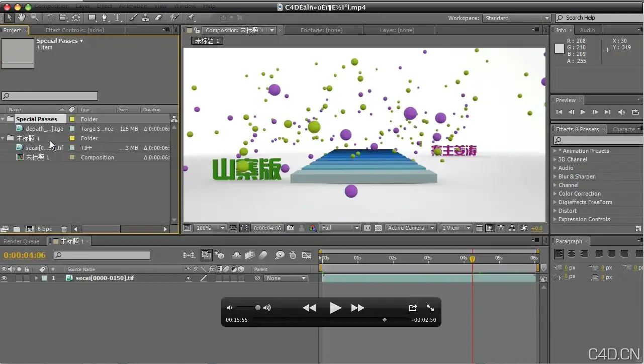Viewport: 644px width, 364px height.
Task: Toggle Hide Shy Layers switch
Action: pyautogui.click(x=237, y=255)
